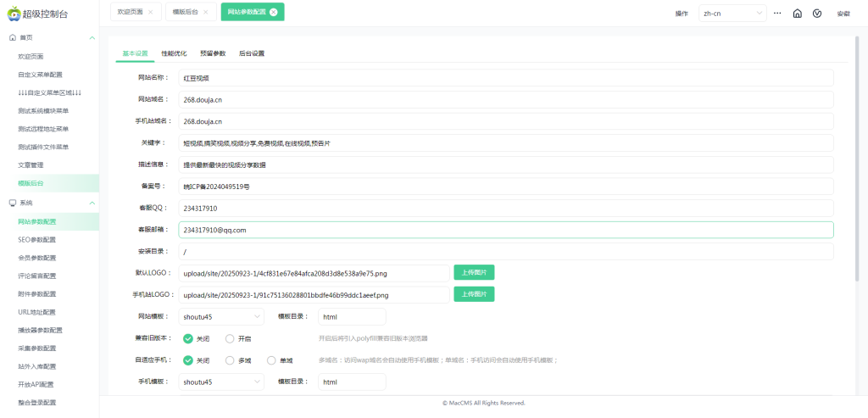Switch to the 后台设置 tab
868x418 pixels.
click(252, 53)
